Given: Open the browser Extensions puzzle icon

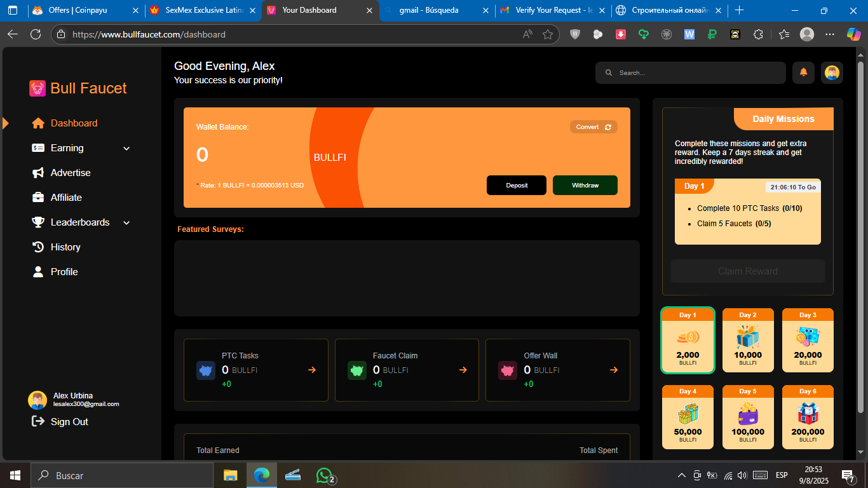Looking at the screenshot, I should [x=758, y=34].
